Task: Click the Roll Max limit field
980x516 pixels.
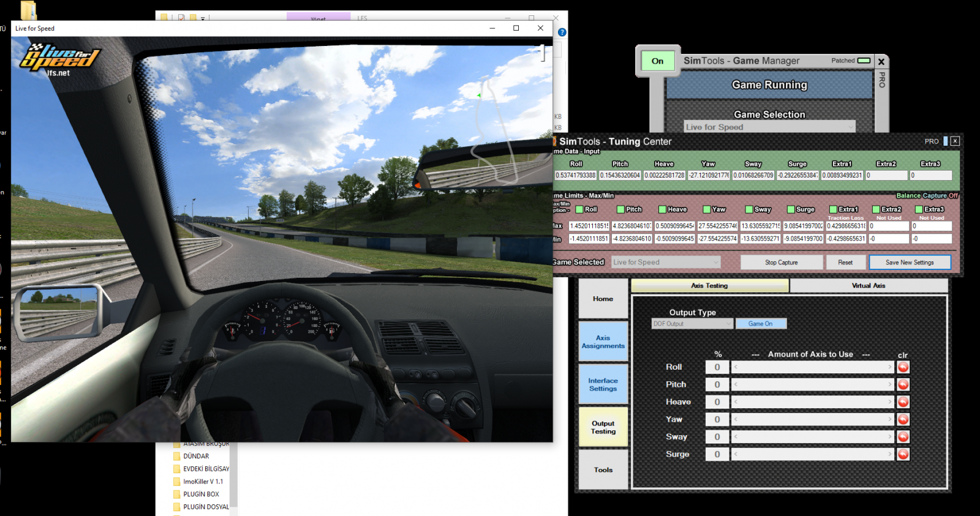Action: pyautogui.click(x=589, y=226)
